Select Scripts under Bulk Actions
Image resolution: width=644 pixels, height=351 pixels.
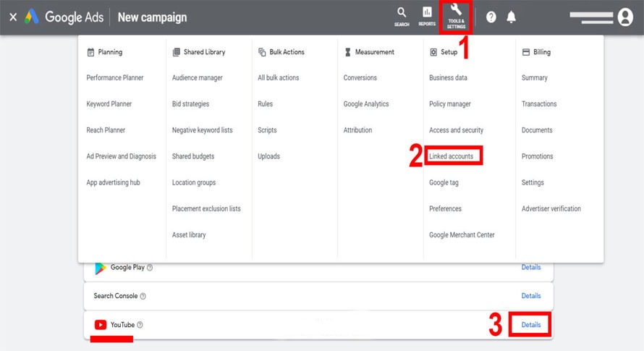pyautogui.click(x=268, y=130)
